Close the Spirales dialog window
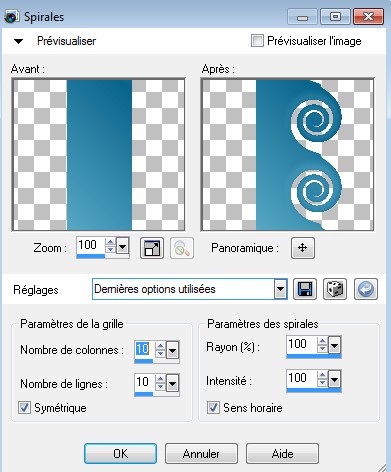Image resolution: width=391 pixels, height=472 pixels. (368, 17)
